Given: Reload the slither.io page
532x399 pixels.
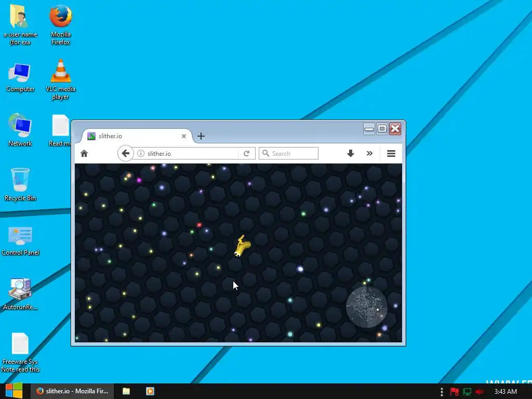Looking at the screenshot, I should (247, 153).
